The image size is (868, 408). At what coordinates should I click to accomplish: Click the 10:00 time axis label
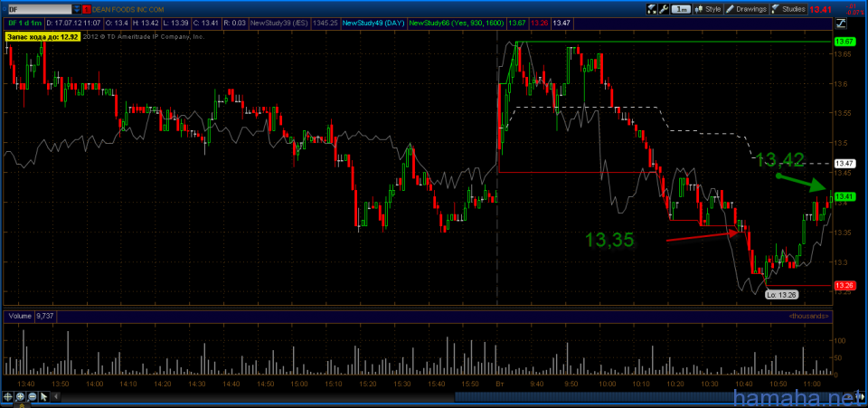click(x=607, y=384)
